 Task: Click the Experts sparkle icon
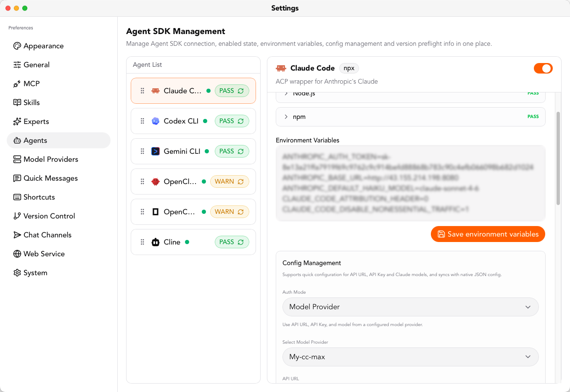(17, 121)
